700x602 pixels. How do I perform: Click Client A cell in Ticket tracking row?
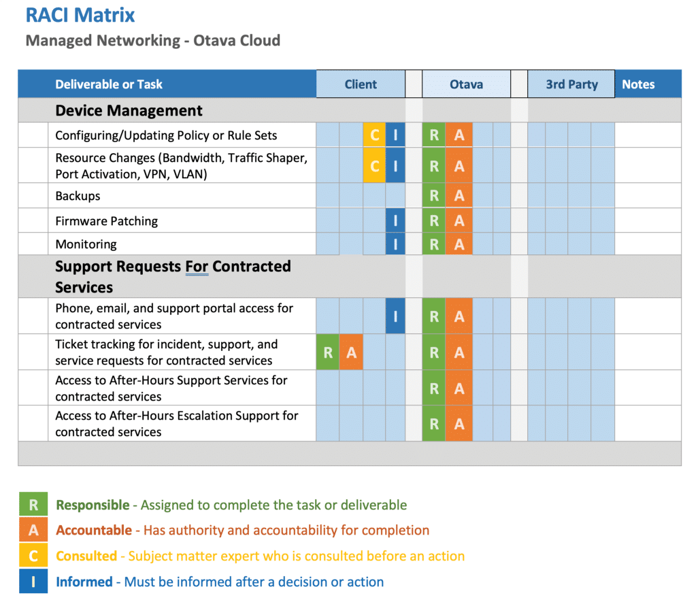click(351, 352)
